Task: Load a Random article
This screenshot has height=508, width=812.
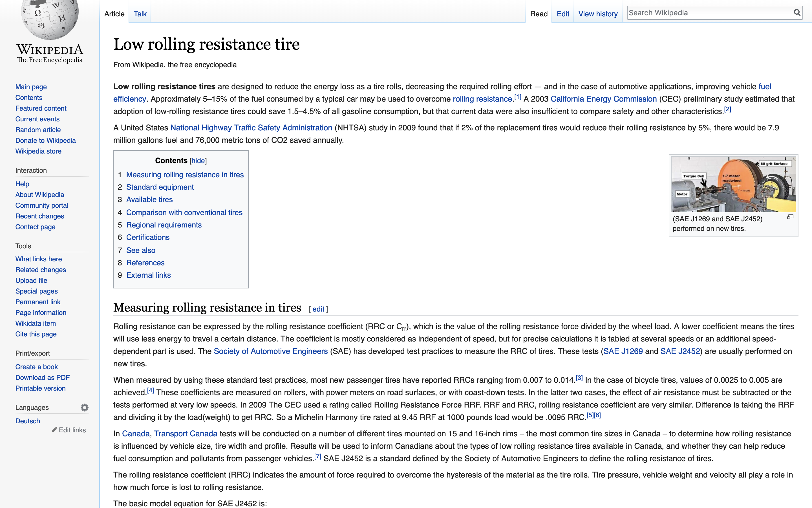Action: click(38, 130)
